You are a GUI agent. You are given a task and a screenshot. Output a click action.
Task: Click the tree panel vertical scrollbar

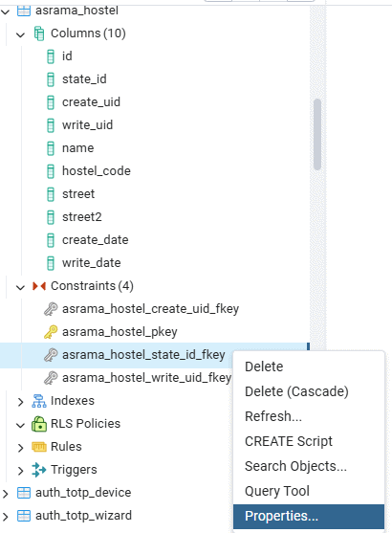tap(317, 134)
